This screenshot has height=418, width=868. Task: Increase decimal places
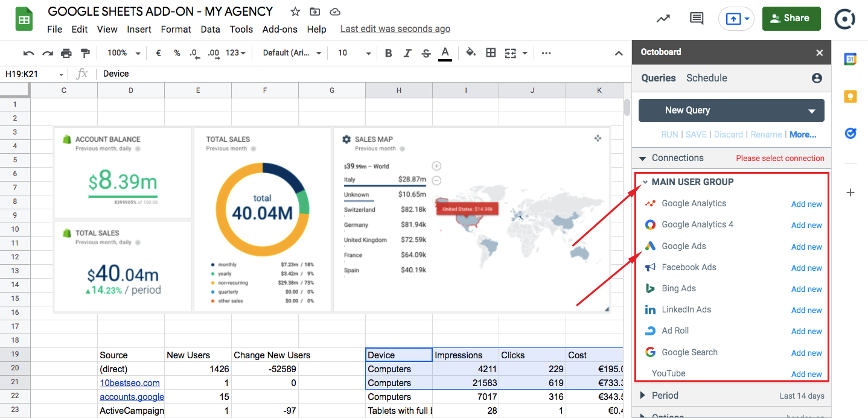pos(214,53)
